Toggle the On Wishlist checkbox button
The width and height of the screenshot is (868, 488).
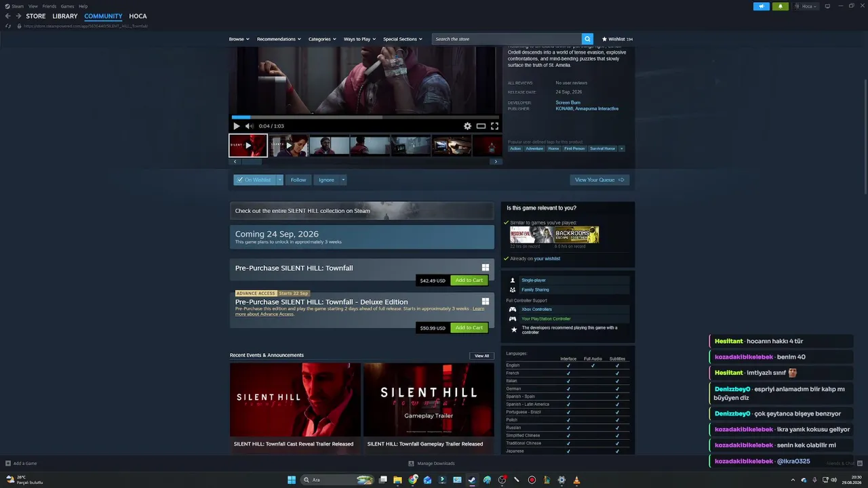(x=255, y=180)
